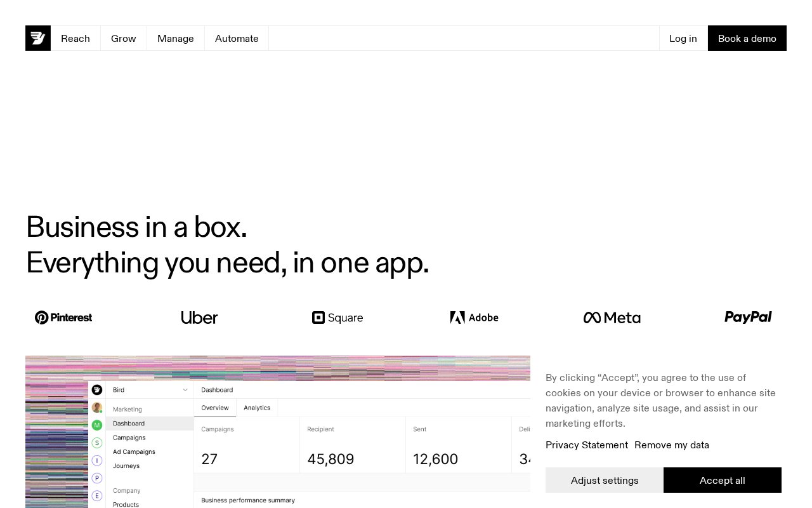
Task: Open the Reach menu
Action: [x=75, y=38]
